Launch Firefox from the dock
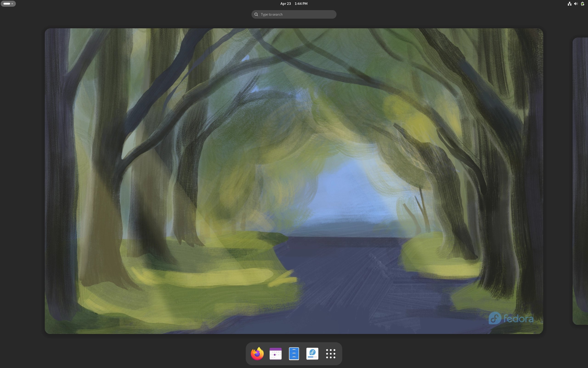Viewport: 588px width, 368px height. click(x=257, y=354)
